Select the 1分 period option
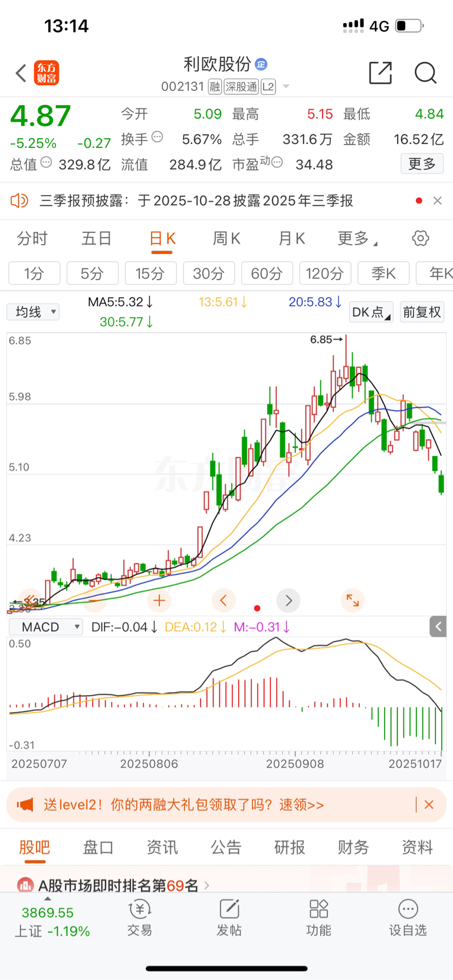 point(34,274)
